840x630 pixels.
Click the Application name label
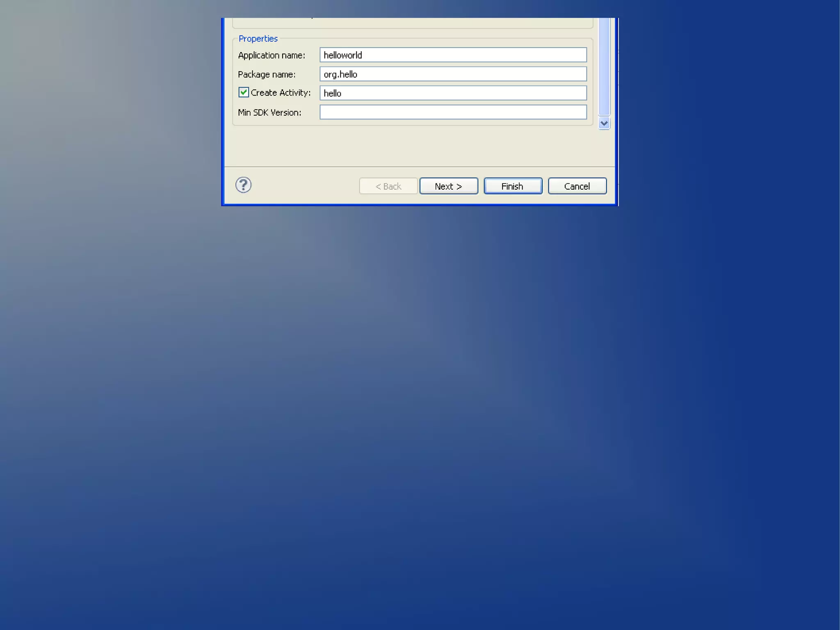point(272,55)
